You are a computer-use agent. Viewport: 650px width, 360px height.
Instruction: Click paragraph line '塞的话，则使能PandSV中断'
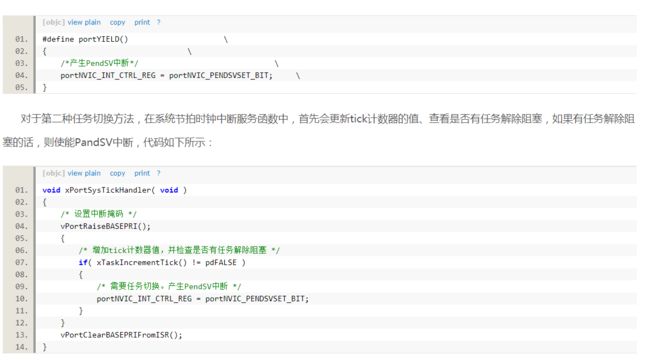[108, 143]
